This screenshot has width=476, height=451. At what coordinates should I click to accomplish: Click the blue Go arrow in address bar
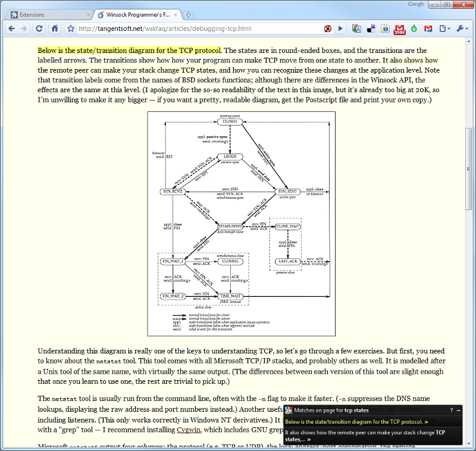click(340, 29)
